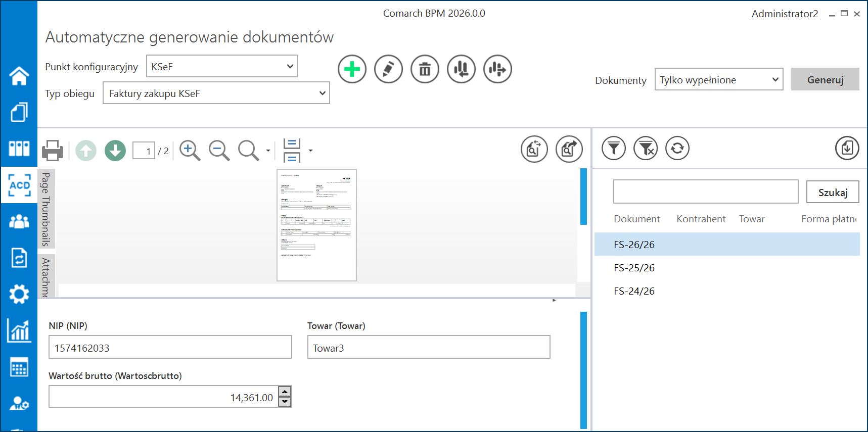Expand the Typ obiegu dropdown
The width and height of the screenshot is (868, 432).
click(x=216, y=93)
